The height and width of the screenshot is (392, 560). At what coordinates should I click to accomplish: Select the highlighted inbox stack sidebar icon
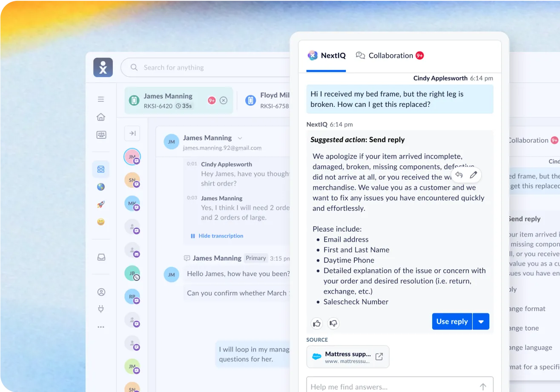[x=101, y=169]
